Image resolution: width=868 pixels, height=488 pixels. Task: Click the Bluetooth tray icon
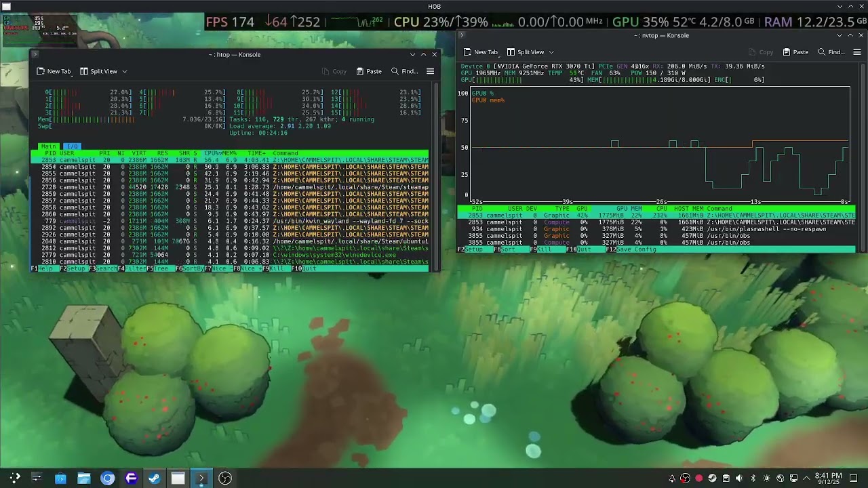point(753,479)
